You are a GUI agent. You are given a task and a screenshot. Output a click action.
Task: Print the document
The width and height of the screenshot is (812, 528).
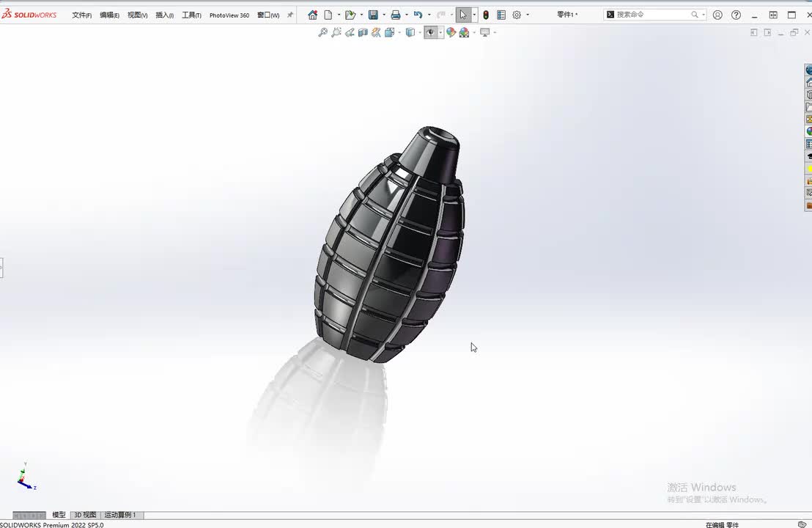pos(396,15)
